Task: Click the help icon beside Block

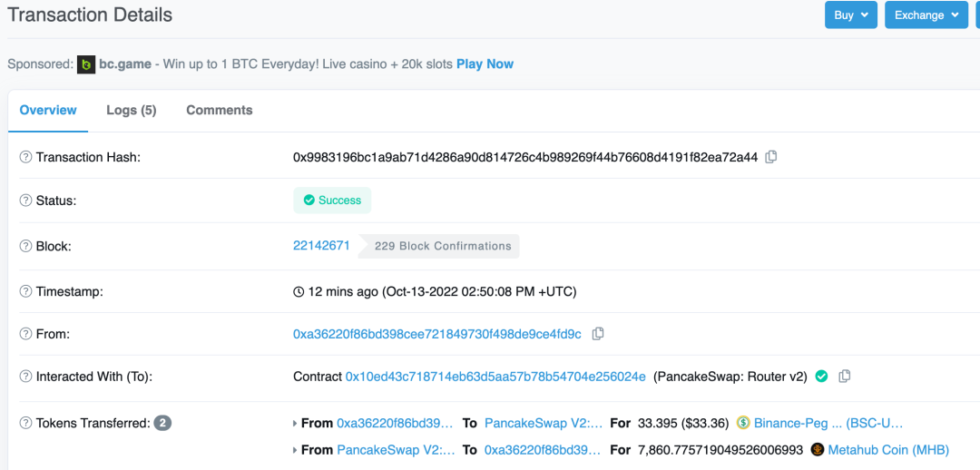Action: point(25,246)
